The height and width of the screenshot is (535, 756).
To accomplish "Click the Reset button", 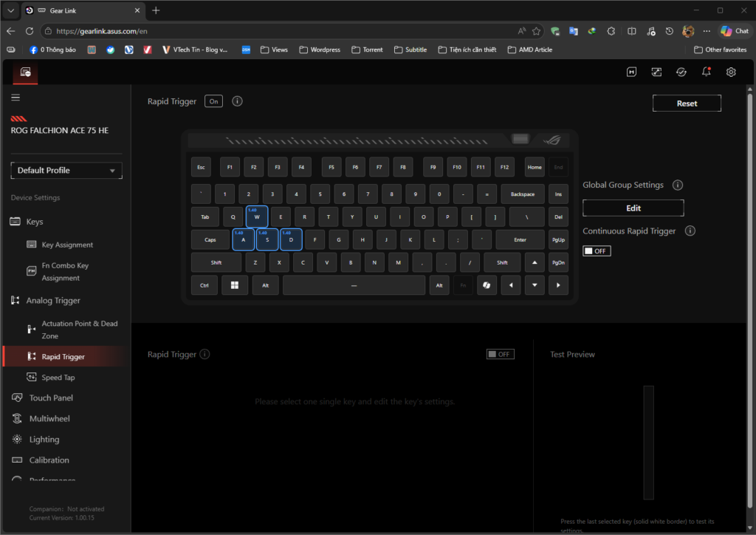I will coord(687,103).
